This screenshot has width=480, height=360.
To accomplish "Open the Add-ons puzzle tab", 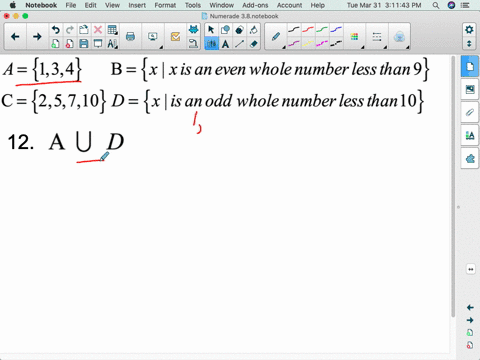I will pos(470,158).
